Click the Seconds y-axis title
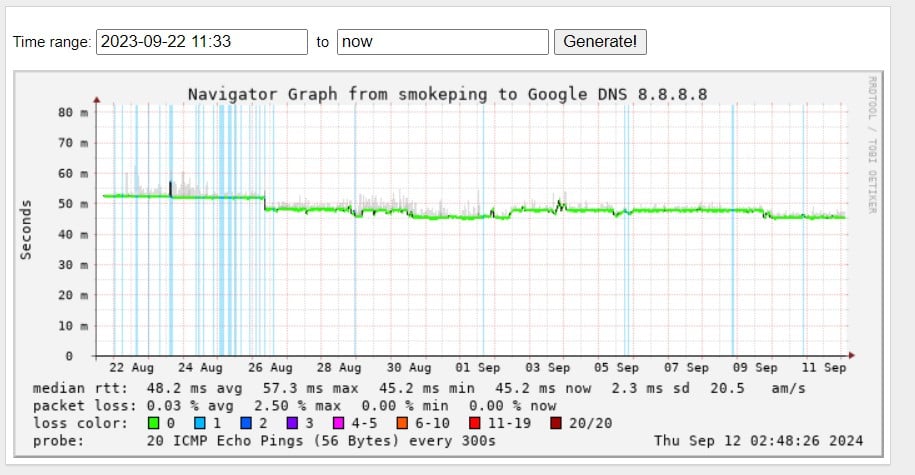This screenshot has width=915, height=475. pyautogui.click(x=27, y=229)
